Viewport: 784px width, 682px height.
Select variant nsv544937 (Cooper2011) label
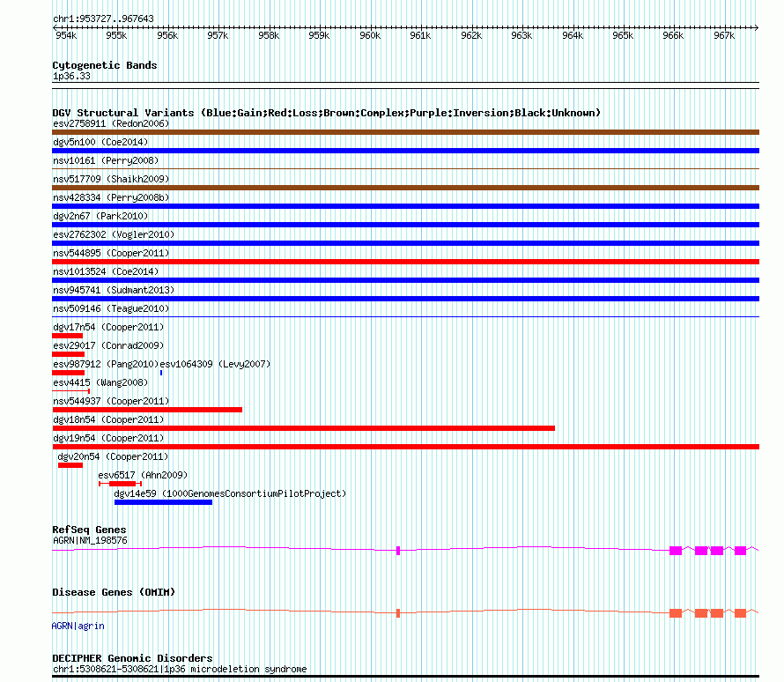coord(111,401)
